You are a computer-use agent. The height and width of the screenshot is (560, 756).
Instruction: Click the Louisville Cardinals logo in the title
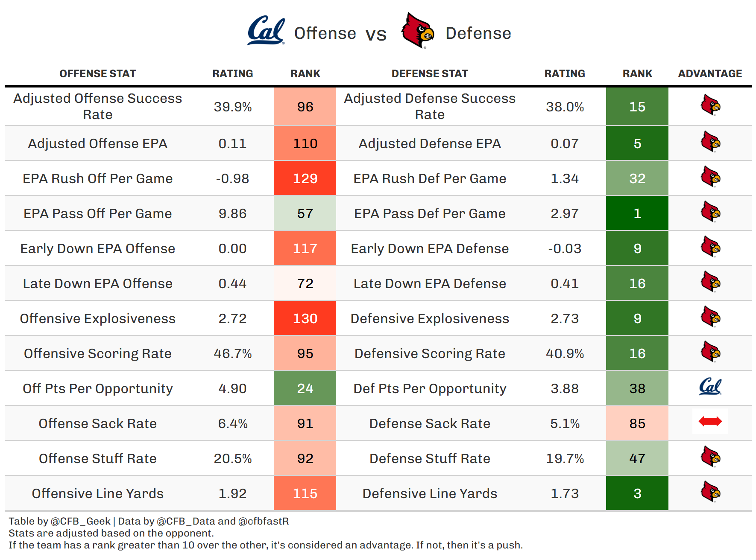417,31
